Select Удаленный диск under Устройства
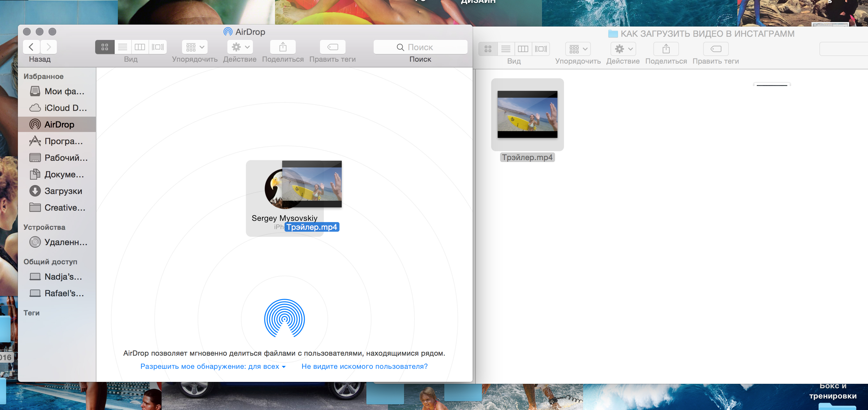Image resolution: width=868 pixels, height=410 pixels. [57, 242]
